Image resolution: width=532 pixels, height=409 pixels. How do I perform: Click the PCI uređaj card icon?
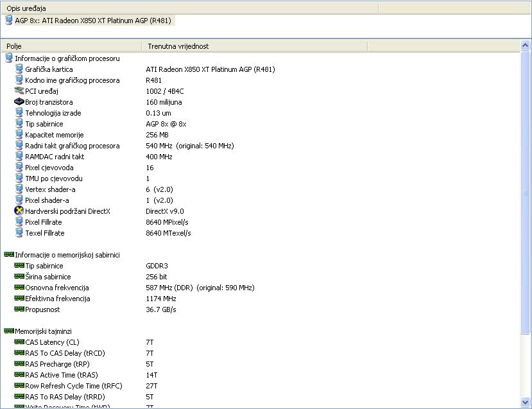coord(19,91)
